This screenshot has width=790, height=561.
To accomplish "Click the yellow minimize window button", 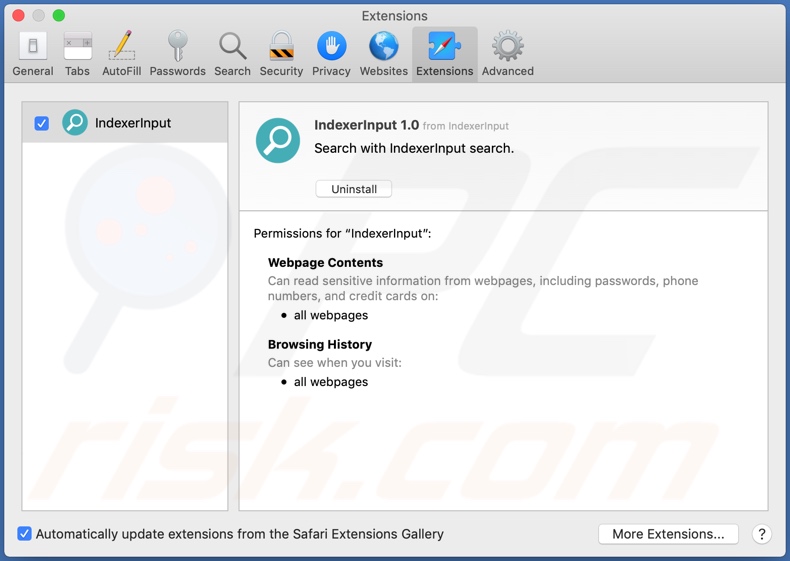I will (39, 16).
